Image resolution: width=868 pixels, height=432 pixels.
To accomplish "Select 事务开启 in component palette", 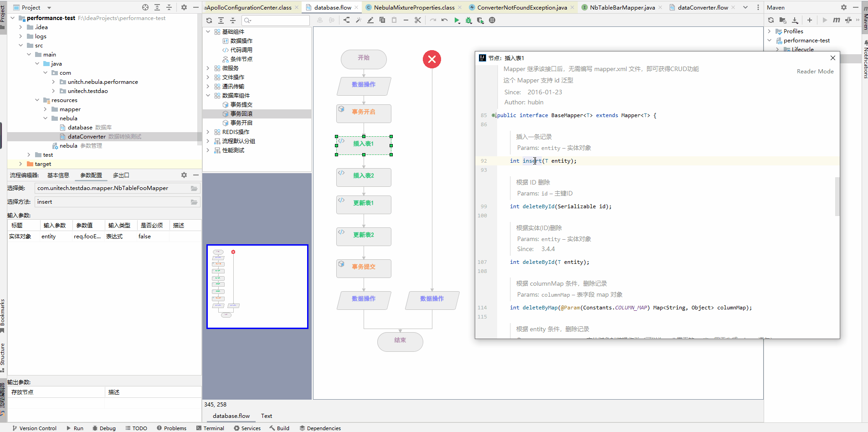I will (241, 123).
